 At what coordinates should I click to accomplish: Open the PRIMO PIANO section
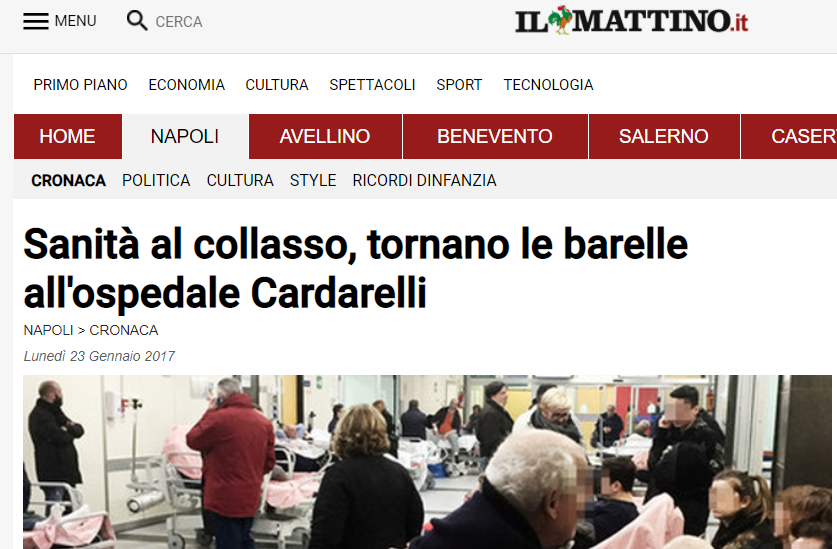click(x=81, y=85)
